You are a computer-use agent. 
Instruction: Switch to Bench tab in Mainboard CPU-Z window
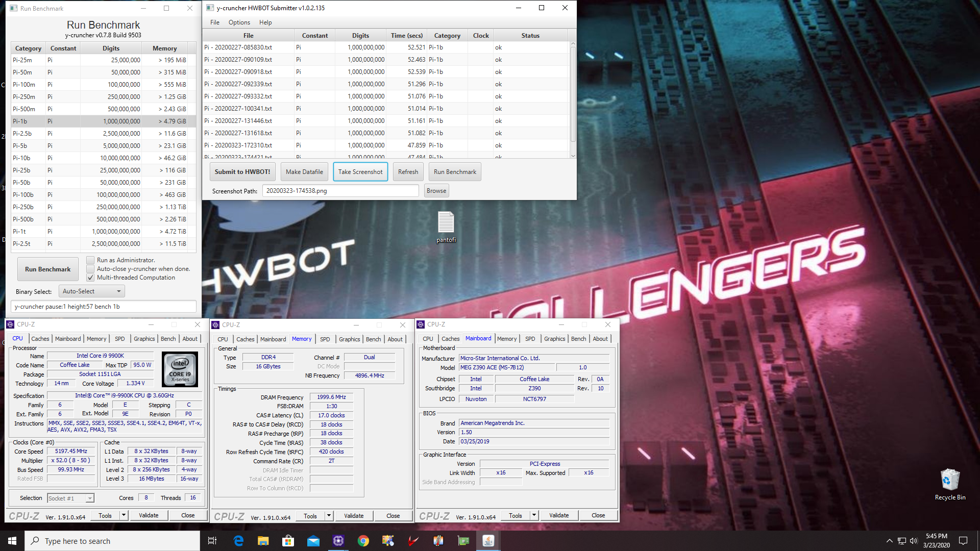pos(579,339)
